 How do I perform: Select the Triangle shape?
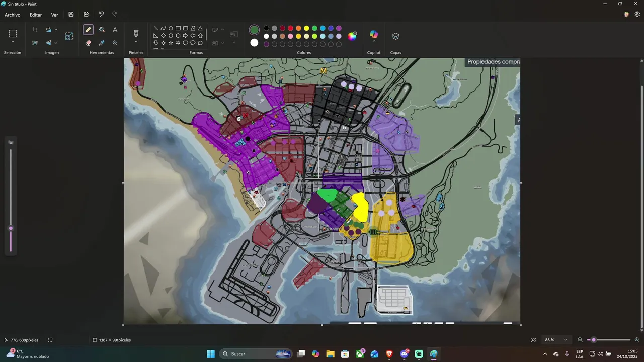click(x=200, y=29)
